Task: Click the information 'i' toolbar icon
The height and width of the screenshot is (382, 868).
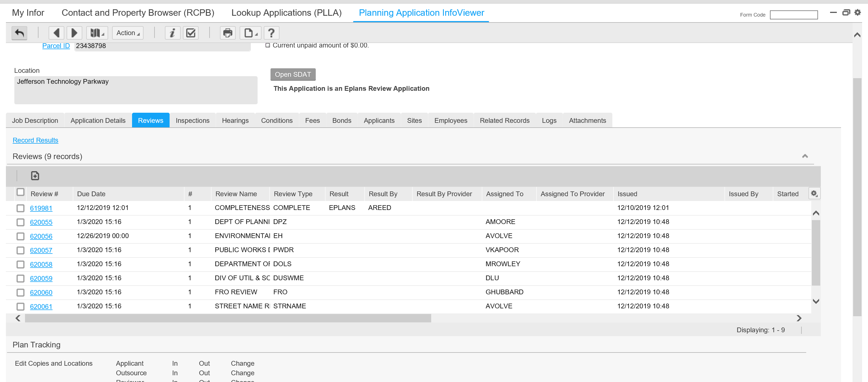Action: tap(172, 33)
